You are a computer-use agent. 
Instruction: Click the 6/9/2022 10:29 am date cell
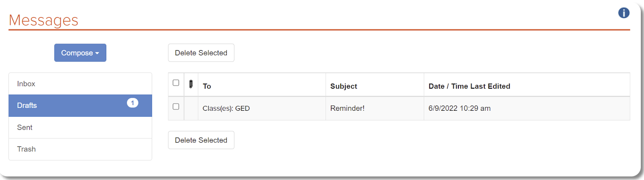coord(526,108)
